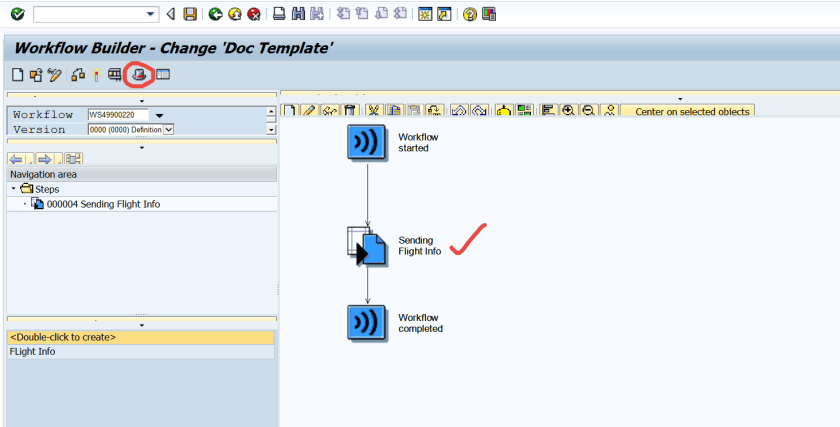840x427 pixels.
Task: Click the Find binoculars icon
Action: click(298, 14)
